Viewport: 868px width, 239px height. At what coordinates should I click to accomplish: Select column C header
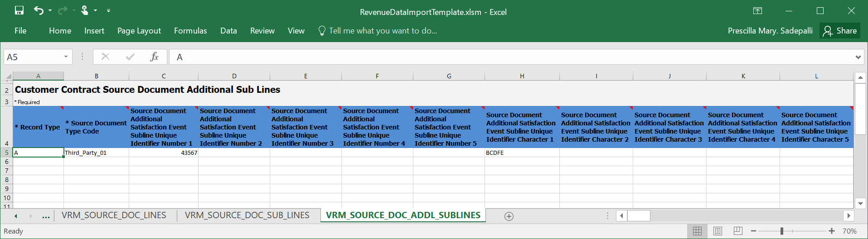click(x=164, y=76)
